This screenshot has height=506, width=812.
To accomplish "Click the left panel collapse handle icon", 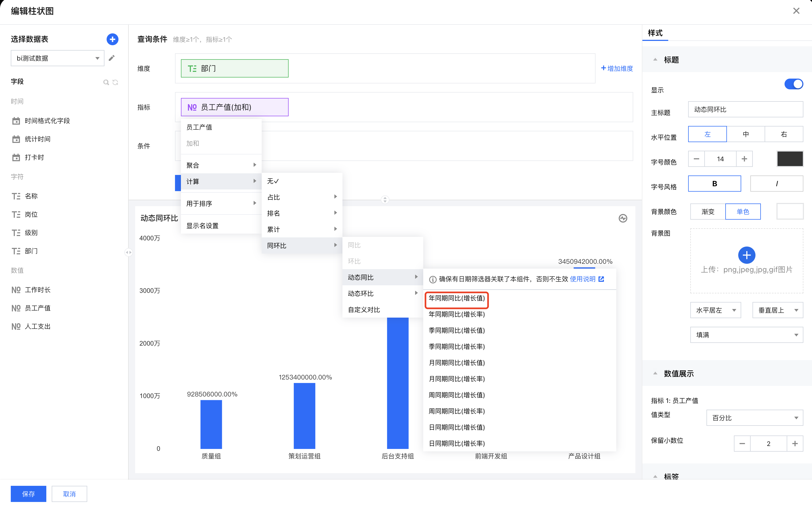I will coord(128,252).
